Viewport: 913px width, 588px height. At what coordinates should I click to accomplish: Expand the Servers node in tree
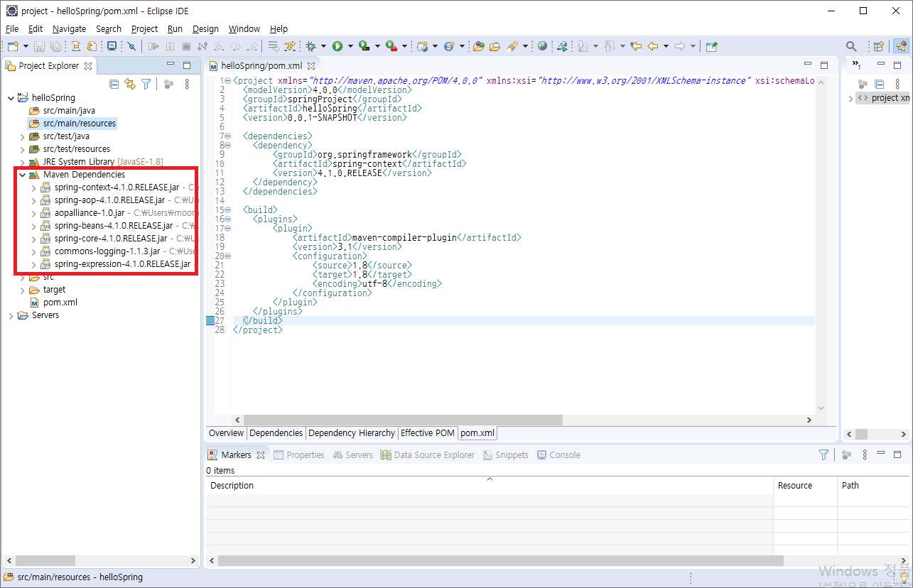coord(10,315)
